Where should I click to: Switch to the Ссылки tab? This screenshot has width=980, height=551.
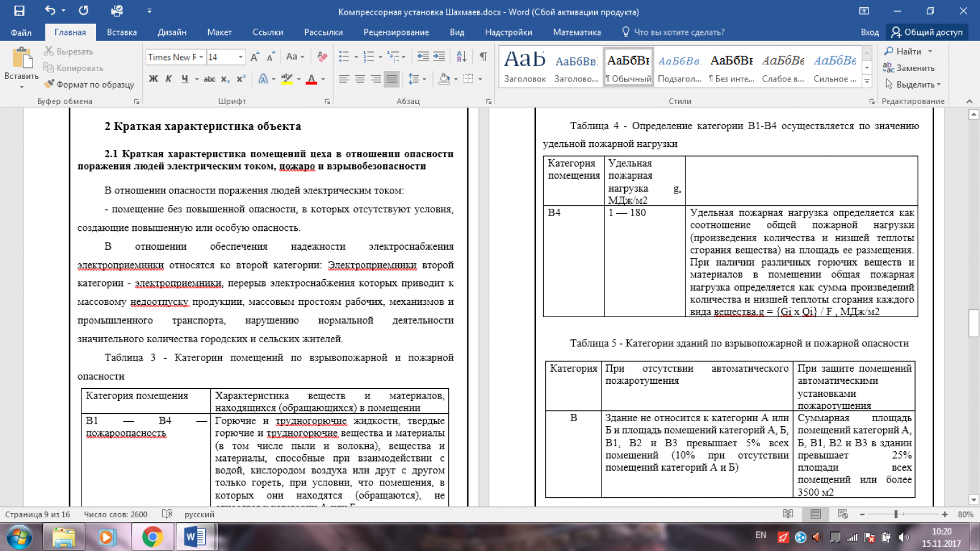pos(268,32)
